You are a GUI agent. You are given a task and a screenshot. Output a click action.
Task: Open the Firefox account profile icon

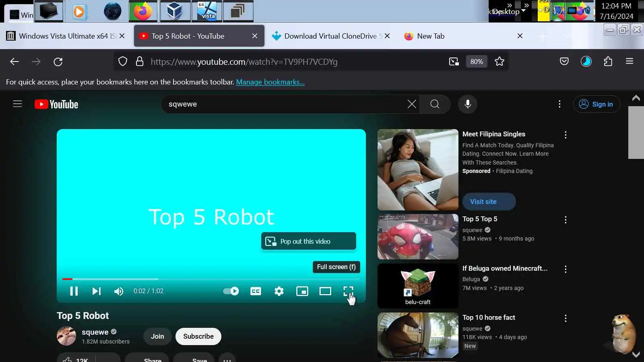point(586,62)
